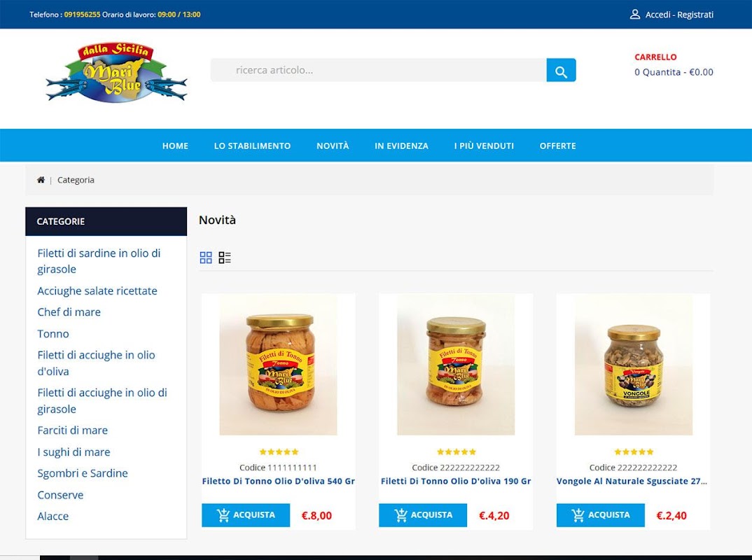Open Accedi - Registrati link
The image size is (752, 560).
pyautogui.click(x=679, y=15)
